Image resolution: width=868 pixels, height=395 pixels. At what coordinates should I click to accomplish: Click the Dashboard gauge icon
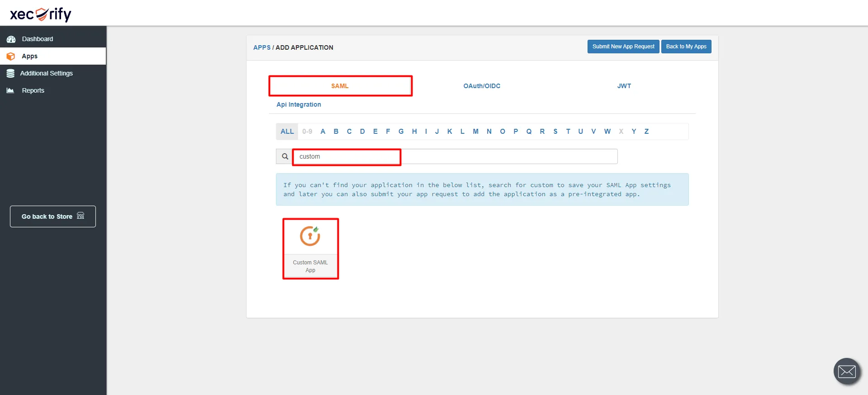(11, 39)
